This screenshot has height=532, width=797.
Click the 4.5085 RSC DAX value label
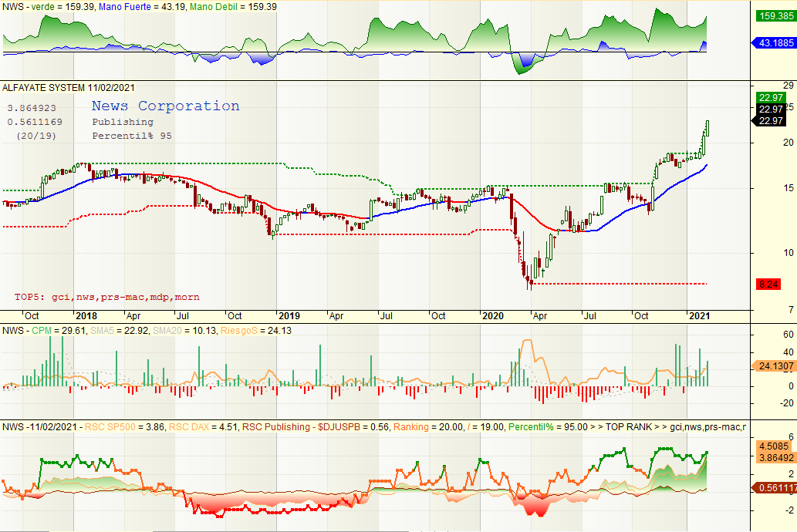click(775, 446)
